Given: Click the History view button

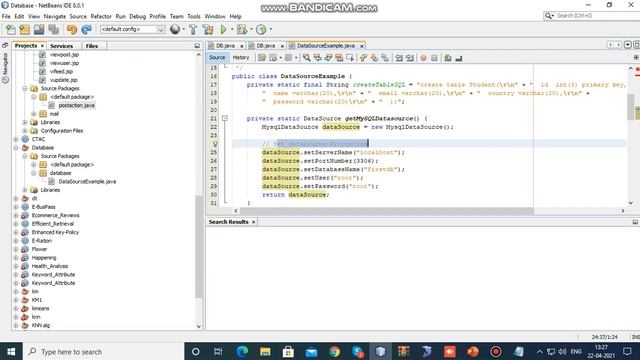Looking at the screenshot, I should tap(241, 58).
